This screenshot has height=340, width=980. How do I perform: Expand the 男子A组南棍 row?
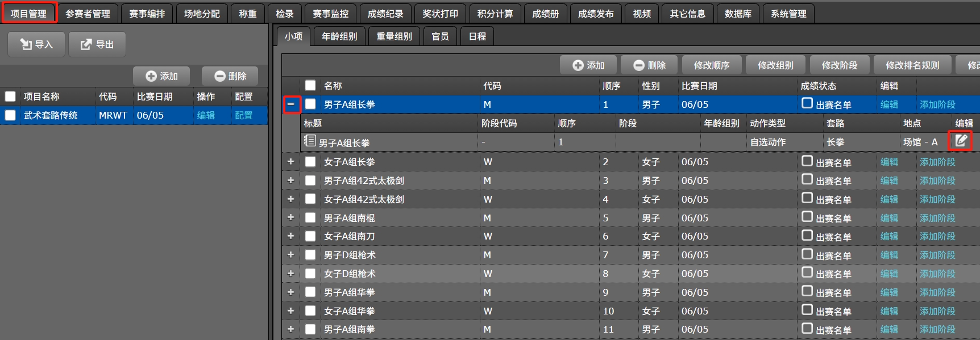[290, 217]
